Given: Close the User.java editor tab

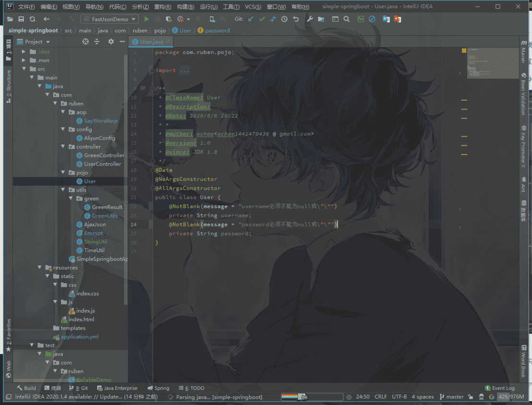Looking at the screenshot, I should coord(169,42).
